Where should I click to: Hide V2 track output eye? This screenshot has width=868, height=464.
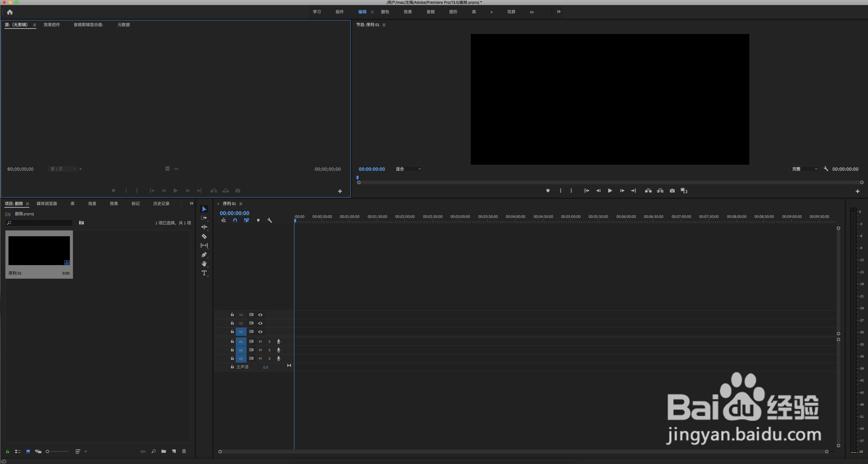(x=260, y=323)
